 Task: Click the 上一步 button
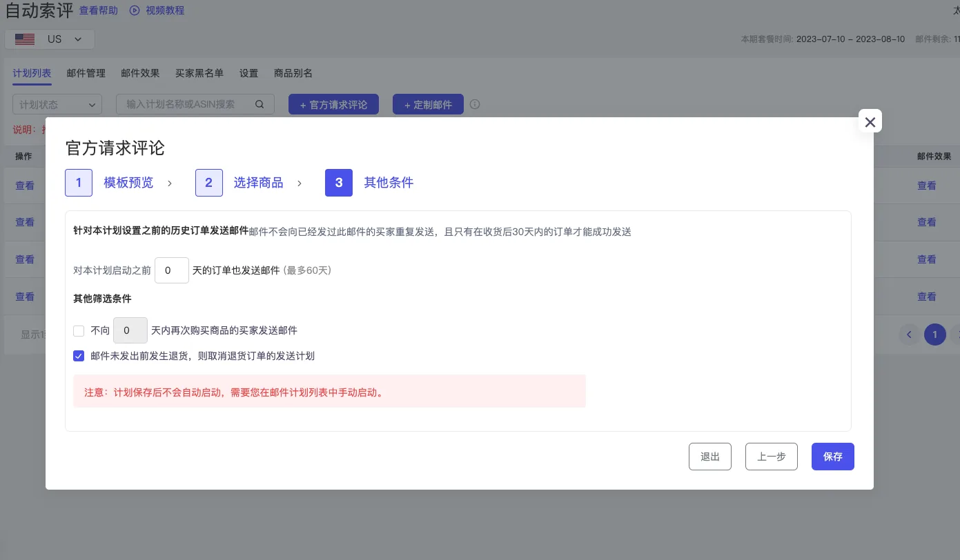click(772, 457)
